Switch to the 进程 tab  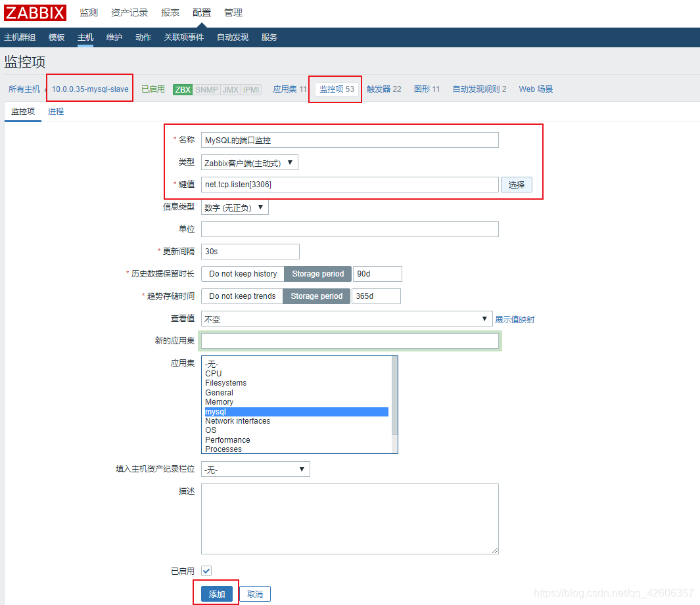56,112
